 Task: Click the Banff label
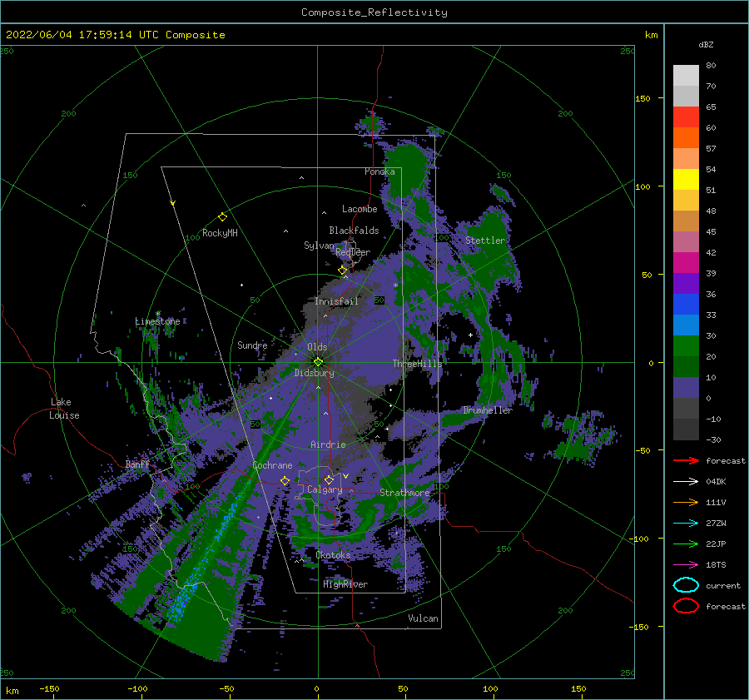(137, 464)
